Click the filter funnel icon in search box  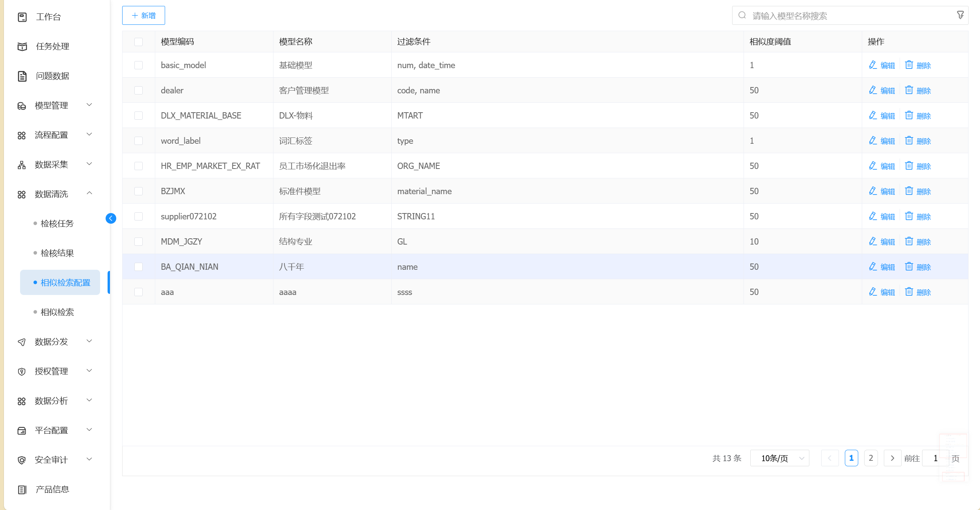coord(960,15)
